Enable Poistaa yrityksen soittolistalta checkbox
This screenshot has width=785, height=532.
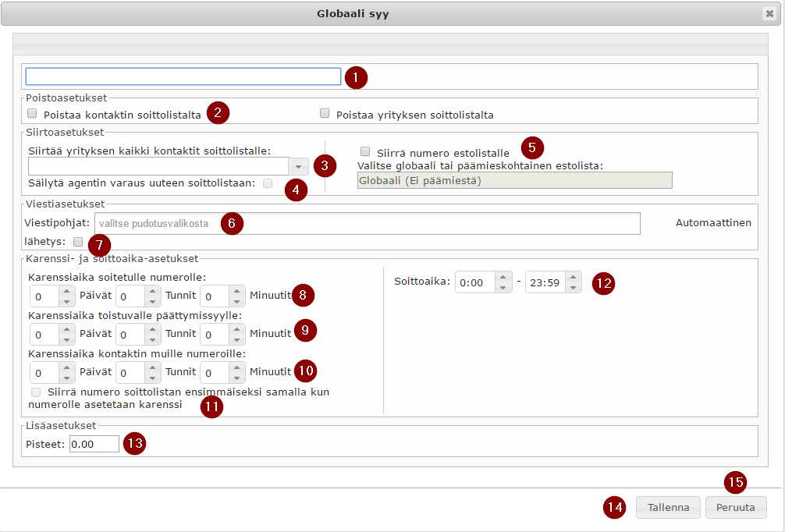pyautogui.click(x=325, y=114)
